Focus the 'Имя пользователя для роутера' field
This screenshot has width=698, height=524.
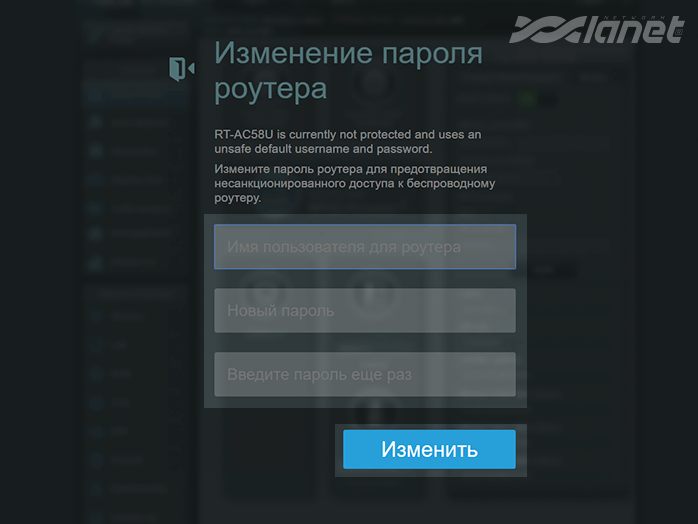coord(365,247)
